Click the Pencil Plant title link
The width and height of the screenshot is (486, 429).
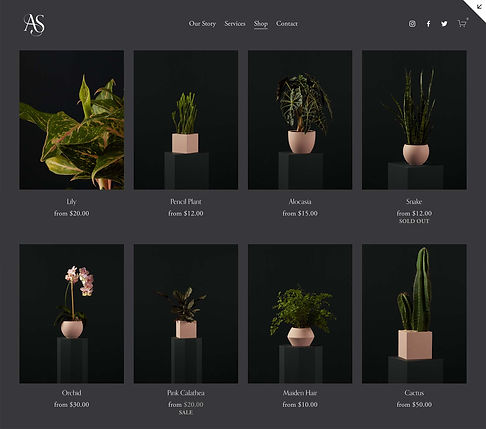pyautogui.click(x=186, y=201)
